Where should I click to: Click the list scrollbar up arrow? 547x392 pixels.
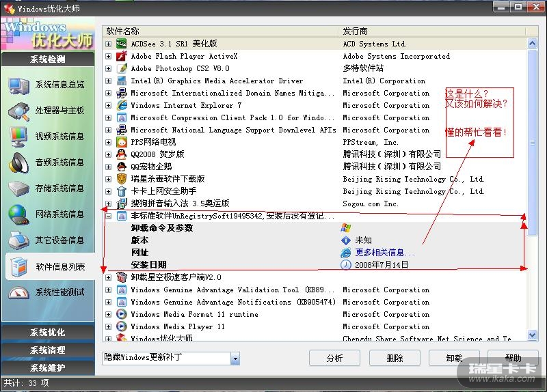pyautogui.click(x=532, y=44)
